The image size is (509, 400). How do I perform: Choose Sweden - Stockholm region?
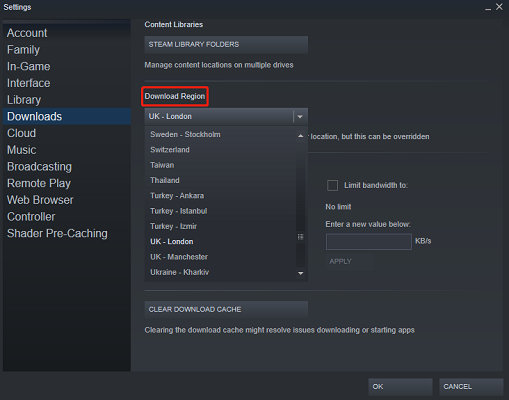(221, 134)
